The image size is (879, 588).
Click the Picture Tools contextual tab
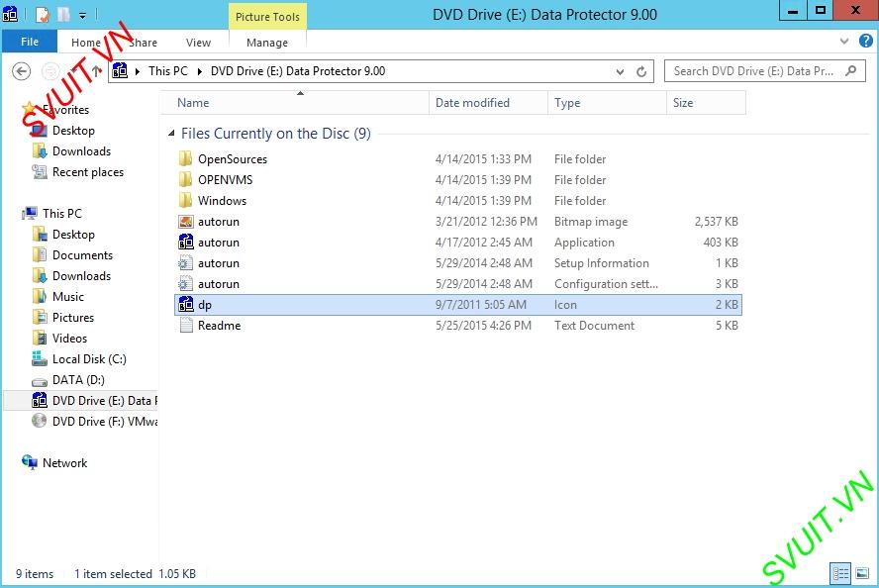tap(267, 17)
